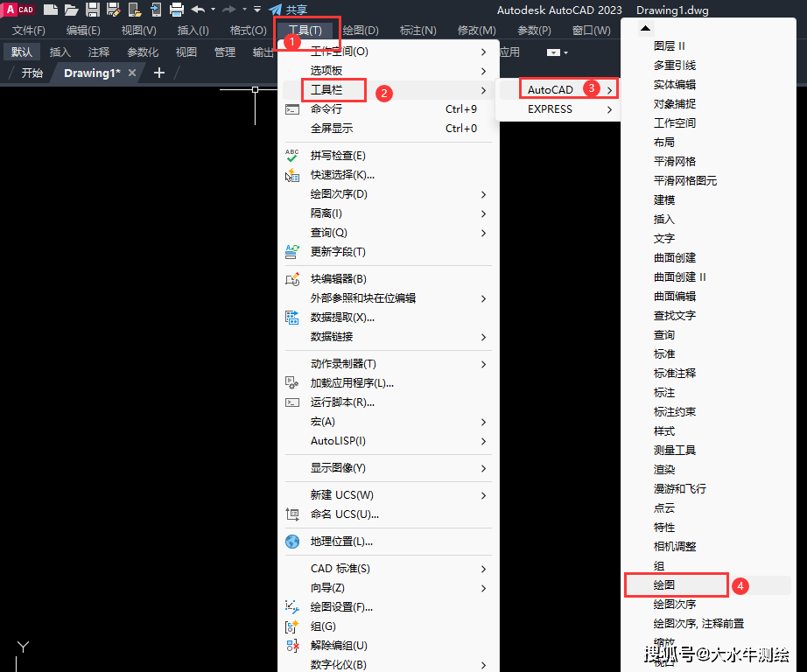807x672 pixels.
Task: Undo the last action
Action: coord(199,10)
